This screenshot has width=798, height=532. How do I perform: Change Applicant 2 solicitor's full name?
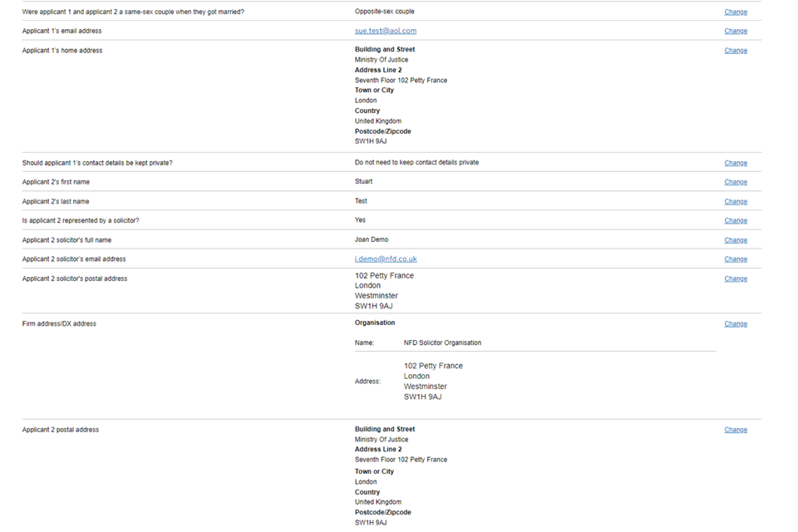[735, 240]
